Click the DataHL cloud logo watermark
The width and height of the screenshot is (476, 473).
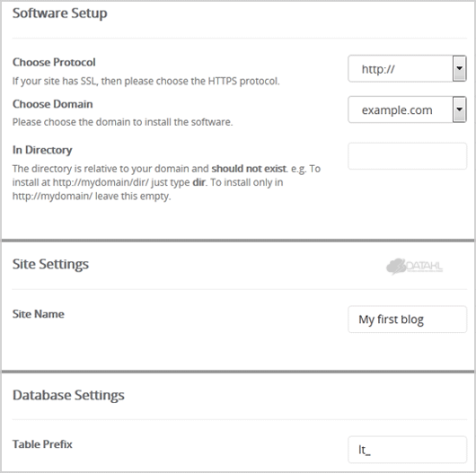click(x=414, y=267)
